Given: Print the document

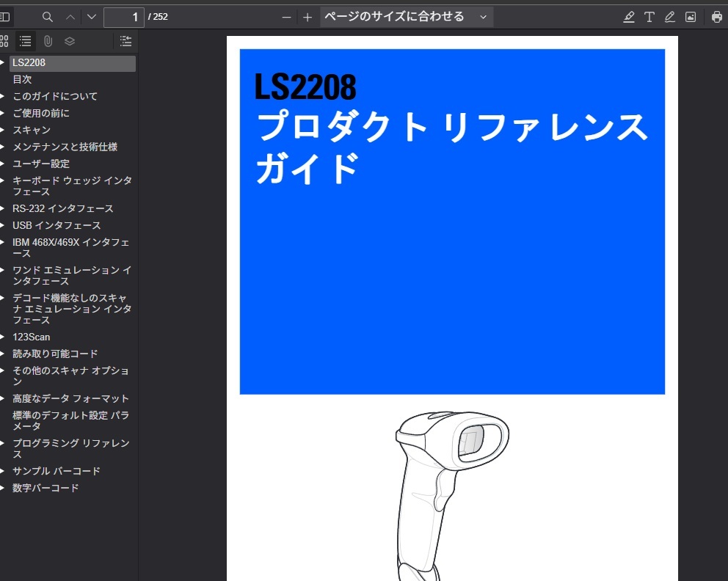Looking at the screenshot, I should click(x=716, y=16).
